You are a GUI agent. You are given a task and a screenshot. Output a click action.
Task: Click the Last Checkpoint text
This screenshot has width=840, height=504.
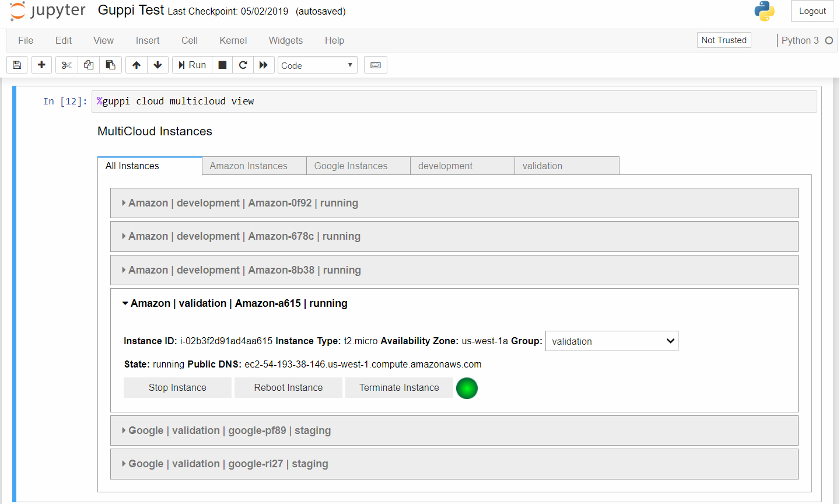click(x=228, y=11)
